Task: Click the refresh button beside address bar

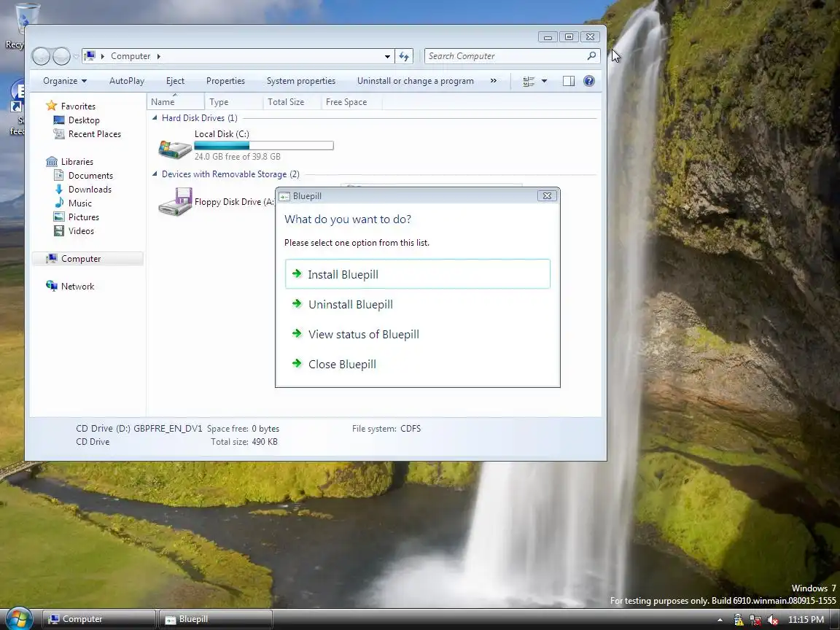Action: point(404,56)
